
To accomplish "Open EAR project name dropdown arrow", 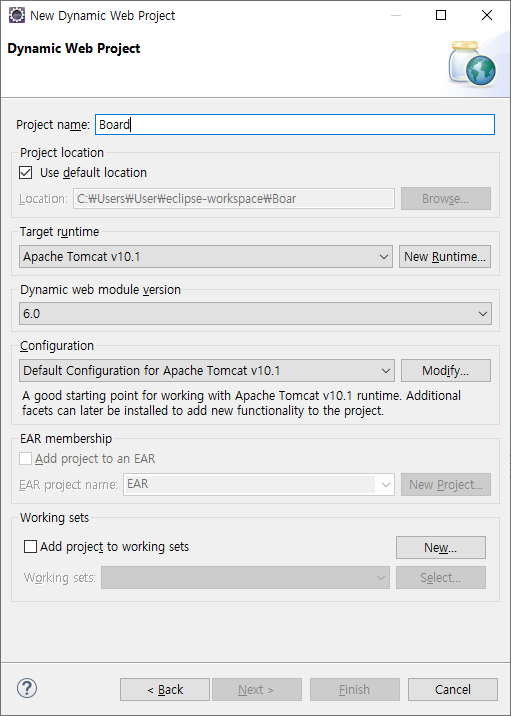I will 385,484.
